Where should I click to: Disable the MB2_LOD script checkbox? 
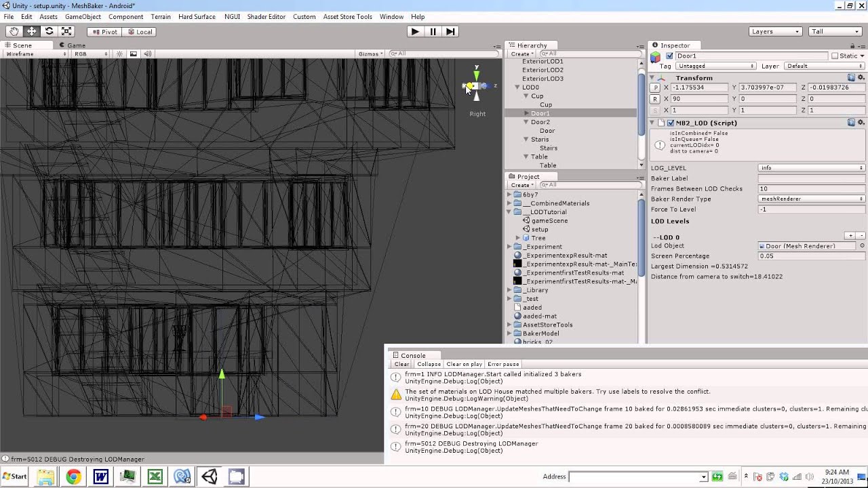click(671, 123)
